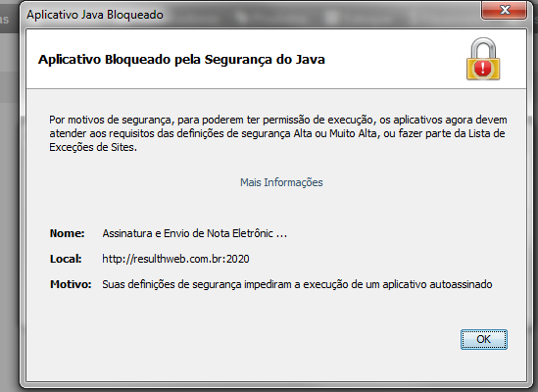Click the resulthweb.com.br:2020 URL text

click(x=175, y=259)
